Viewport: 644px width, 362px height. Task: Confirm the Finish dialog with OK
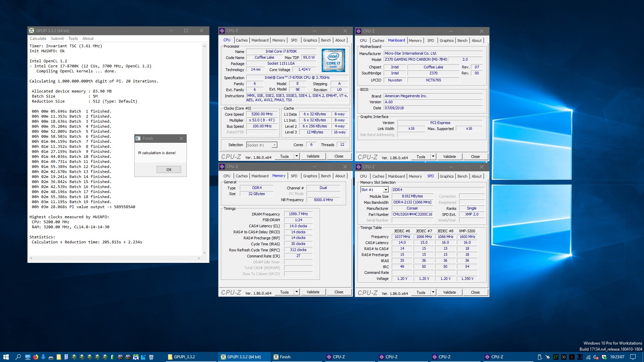click(x=169, y=170)
